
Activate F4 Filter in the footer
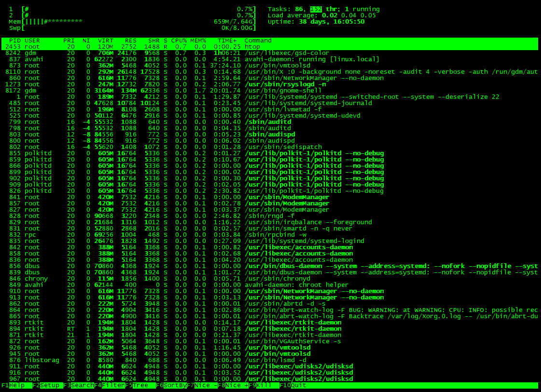click(x=110, y=385)
